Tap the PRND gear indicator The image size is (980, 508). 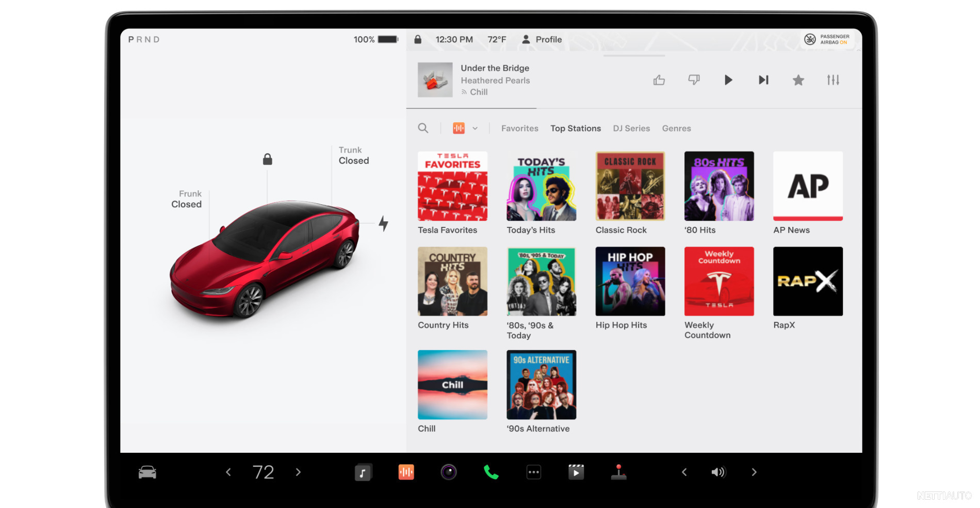coord(144,39)
